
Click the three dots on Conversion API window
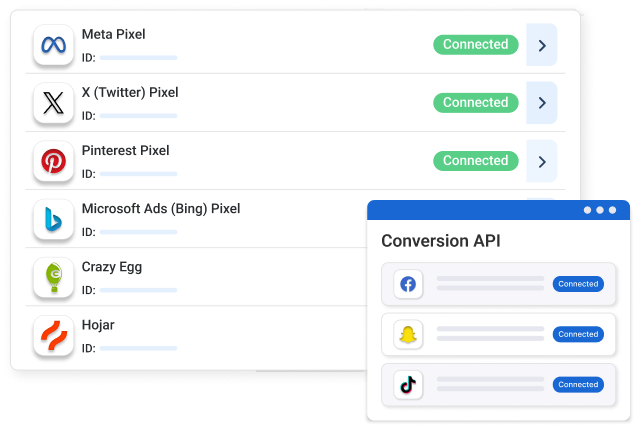tap(600, 210)
